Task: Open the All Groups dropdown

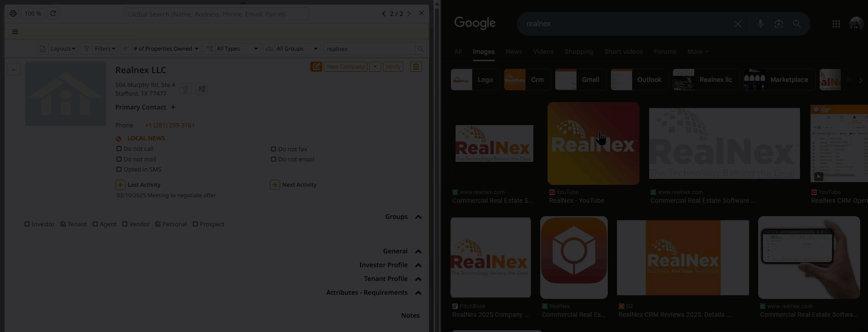Action: pos(297,49)
